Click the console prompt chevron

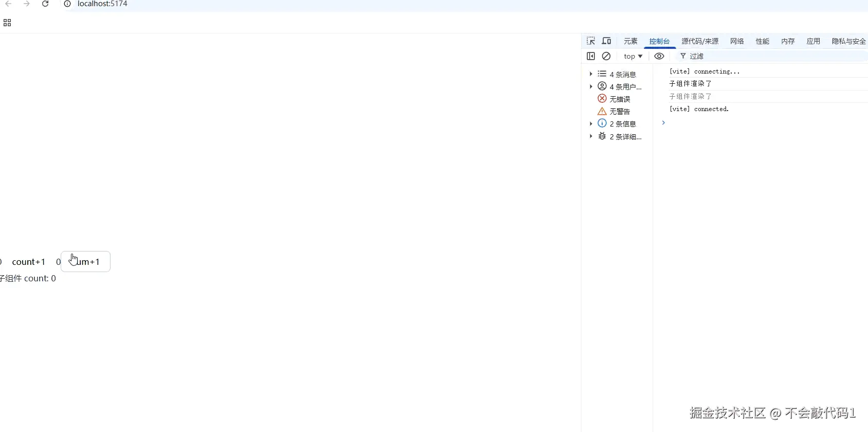664,122
